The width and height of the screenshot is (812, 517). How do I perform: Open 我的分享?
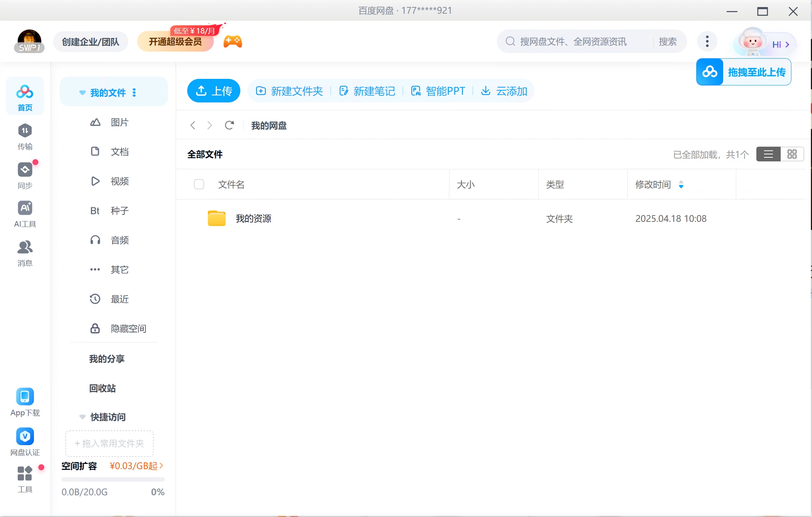(107, 359)
